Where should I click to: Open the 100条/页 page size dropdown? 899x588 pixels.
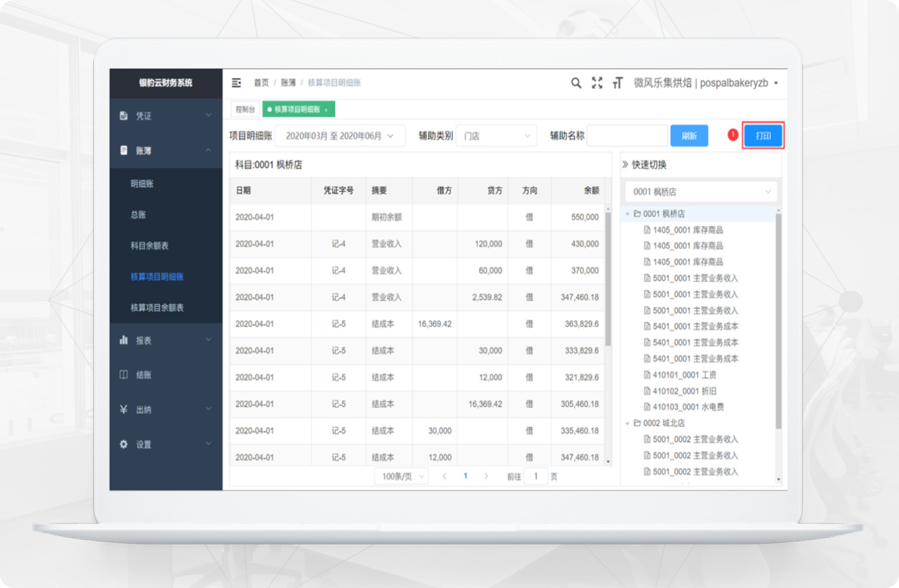click(401, 476)
